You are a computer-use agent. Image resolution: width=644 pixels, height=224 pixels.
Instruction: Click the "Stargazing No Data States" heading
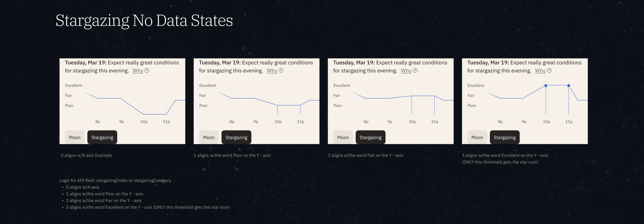[144, 21]
